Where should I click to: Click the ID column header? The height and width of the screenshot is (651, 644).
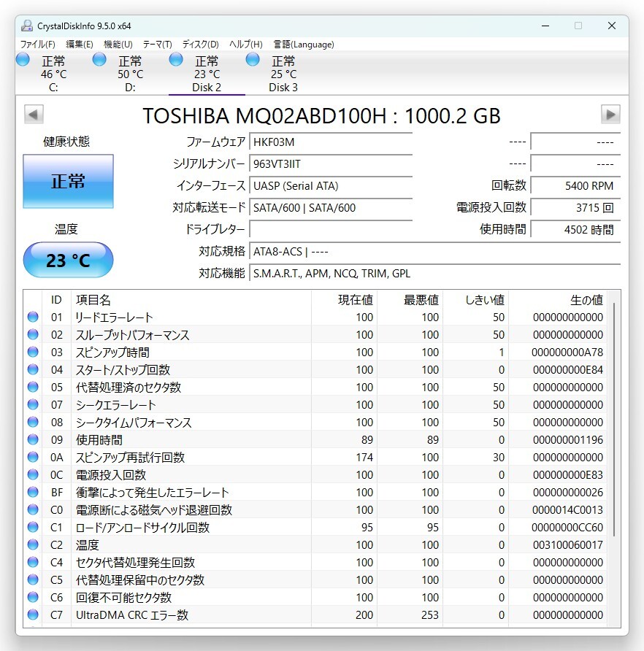(56, 300)
